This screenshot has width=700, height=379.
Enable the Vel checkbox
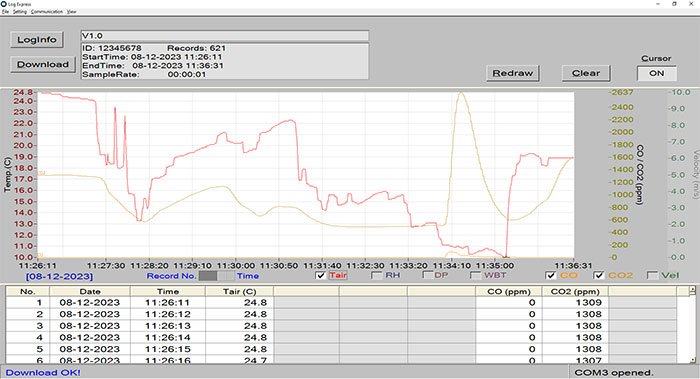(x=652, y=275)
